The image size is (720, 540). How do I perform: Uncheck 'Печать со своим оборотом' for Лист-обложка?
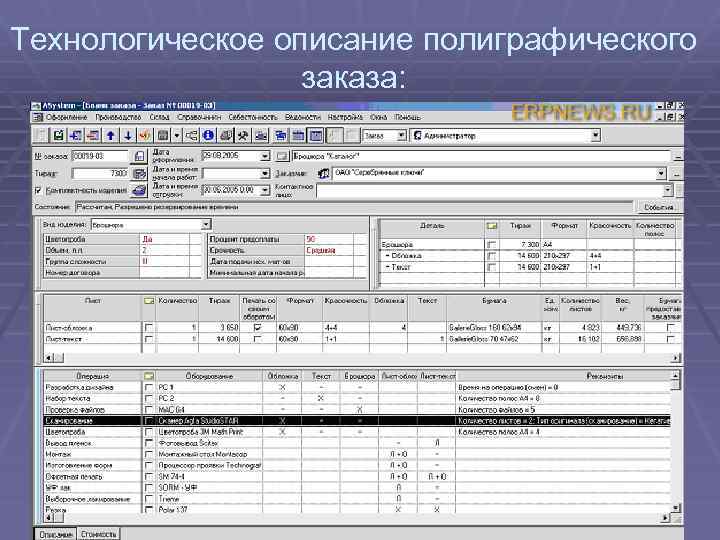point(258,328)
